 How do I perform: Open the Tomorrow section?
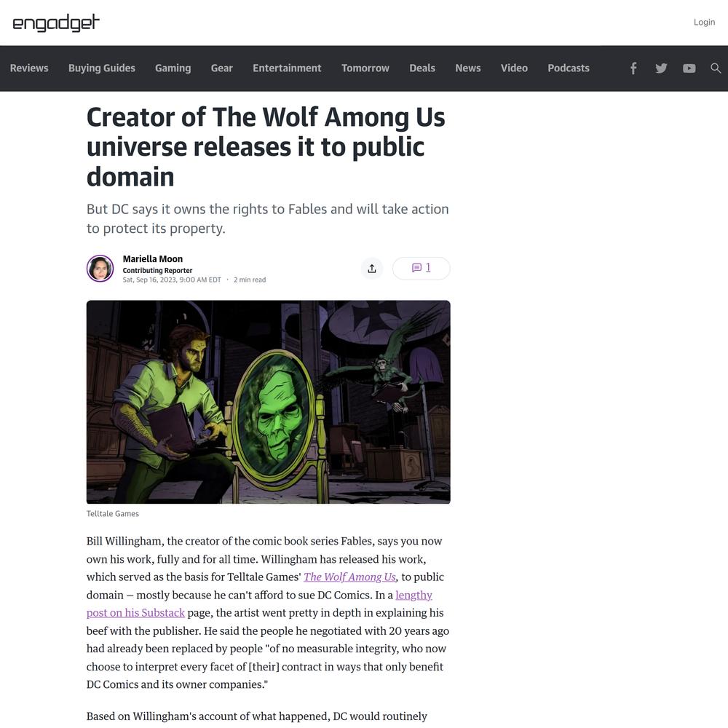pyautogui.click(x=365, y=68)
